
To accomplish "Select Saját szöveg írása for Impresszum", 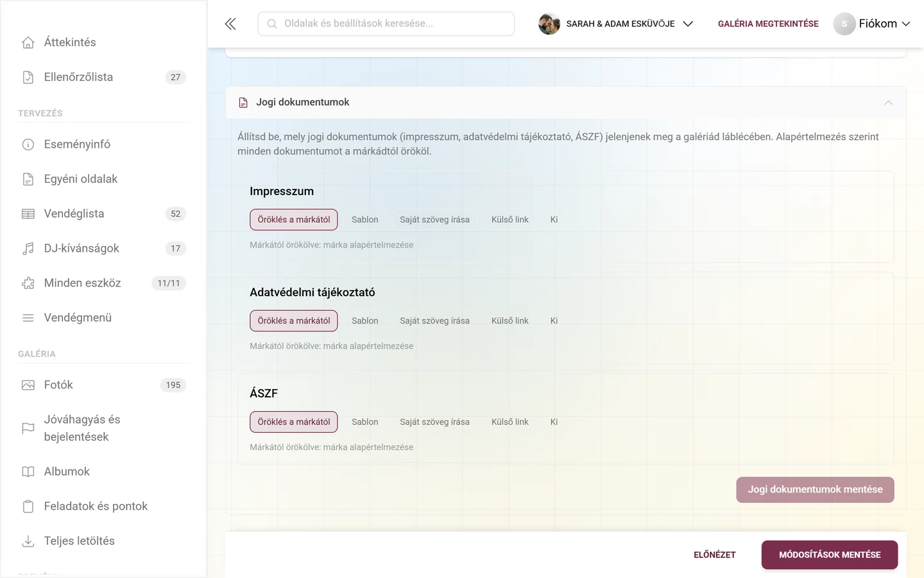I will [x=435, y=220].
